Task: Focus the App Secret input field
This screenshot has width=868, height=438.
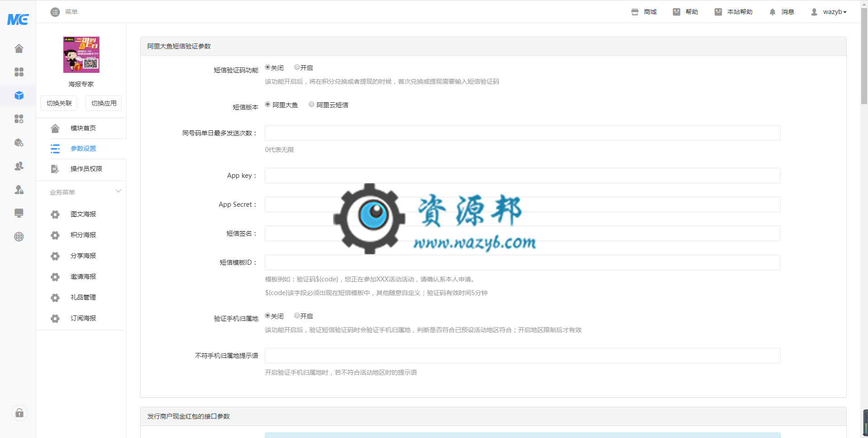Action: click(x=523, y=205)
